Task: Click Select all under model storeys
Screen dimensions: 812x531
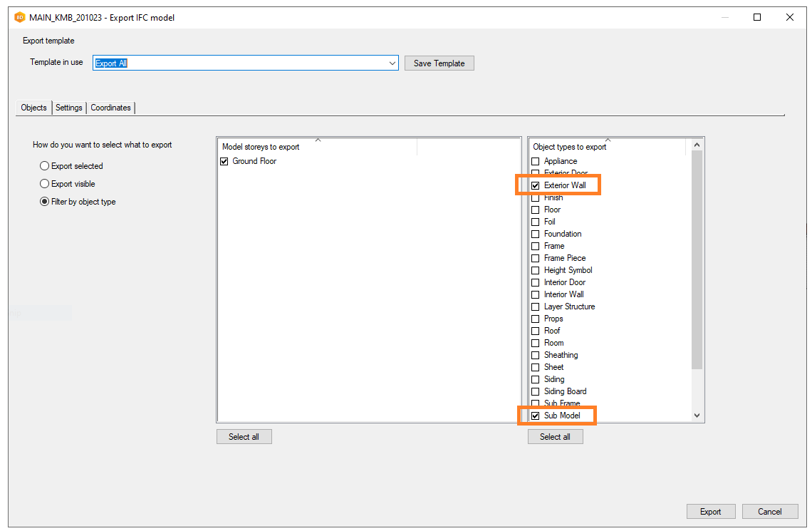Action: (244, 437)
